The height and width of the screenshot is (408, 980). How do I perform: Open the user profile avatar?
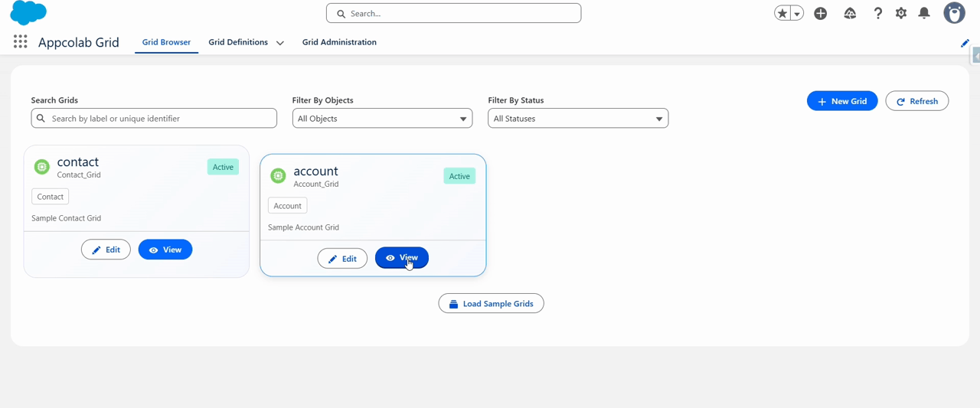point(955,13)
